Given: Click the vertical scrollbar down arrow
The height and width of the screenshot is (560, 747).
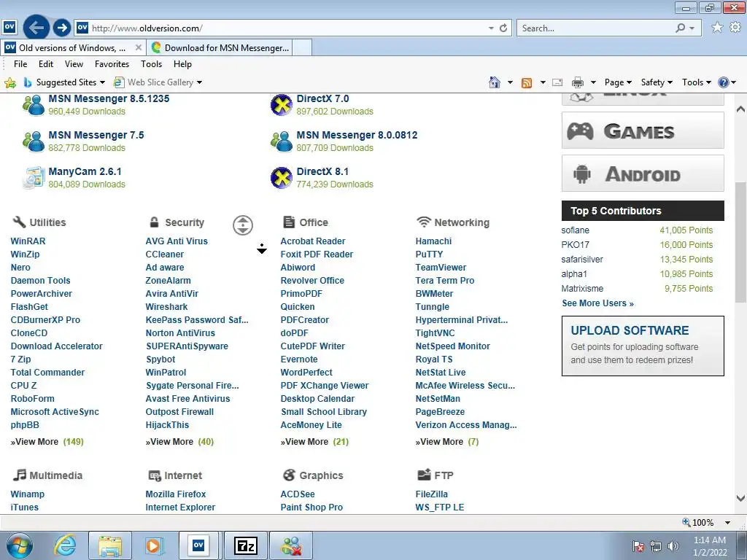Looking at the screenshot, I should [741, 498].
